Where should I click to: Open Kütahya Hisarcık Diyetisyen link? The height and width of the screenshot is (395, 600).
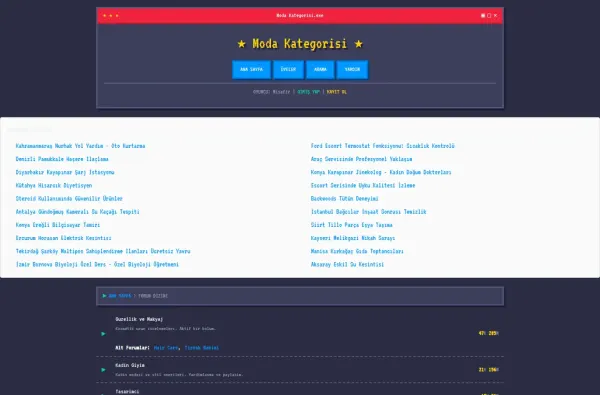(54, 185)
